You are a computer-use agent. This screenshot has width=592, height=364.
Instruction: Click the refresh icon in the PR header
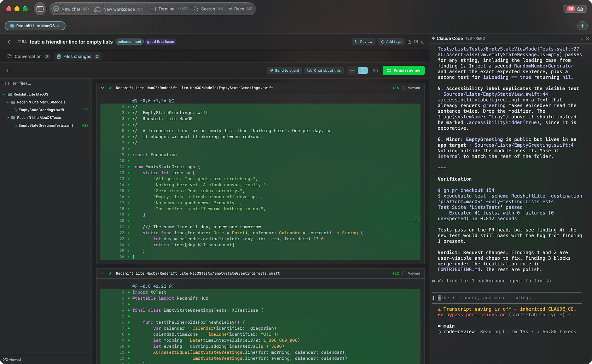[x=423, y=42]
